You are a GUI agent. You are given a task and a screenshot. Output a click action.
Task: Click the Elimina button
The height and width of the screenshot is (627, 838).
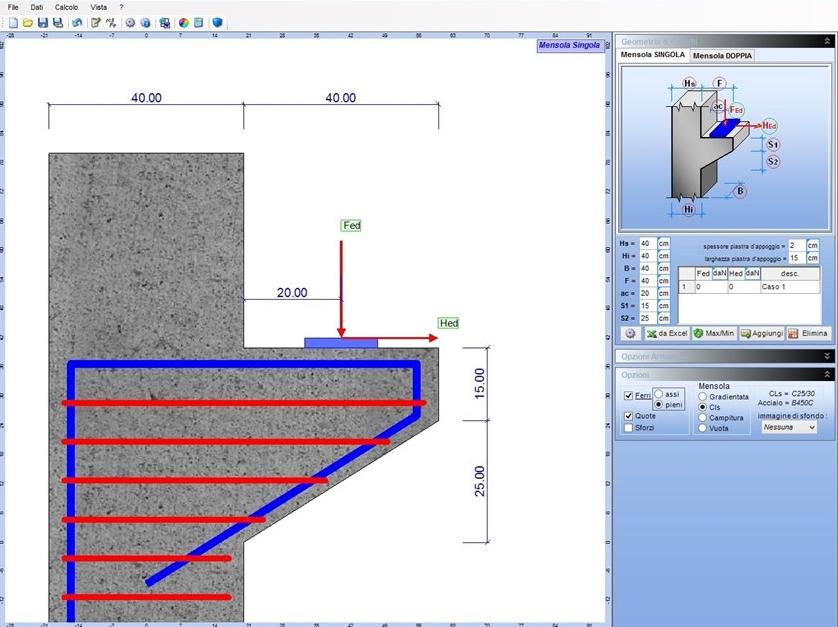tap(808, 333)
